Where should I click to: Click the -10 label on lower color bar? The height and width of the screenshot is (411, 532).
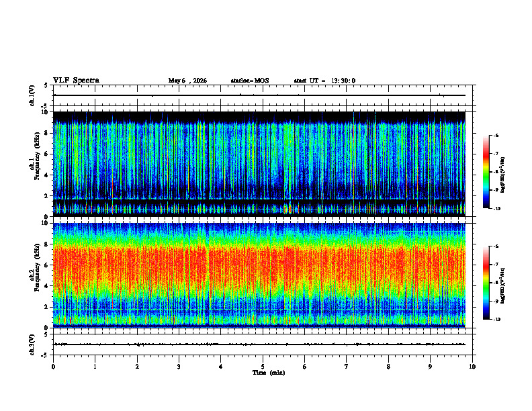[x=496, y=319]
